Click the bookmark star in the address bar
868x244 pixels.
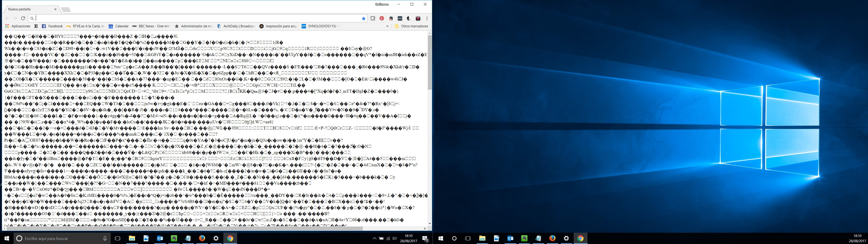(x=363, y=19)
